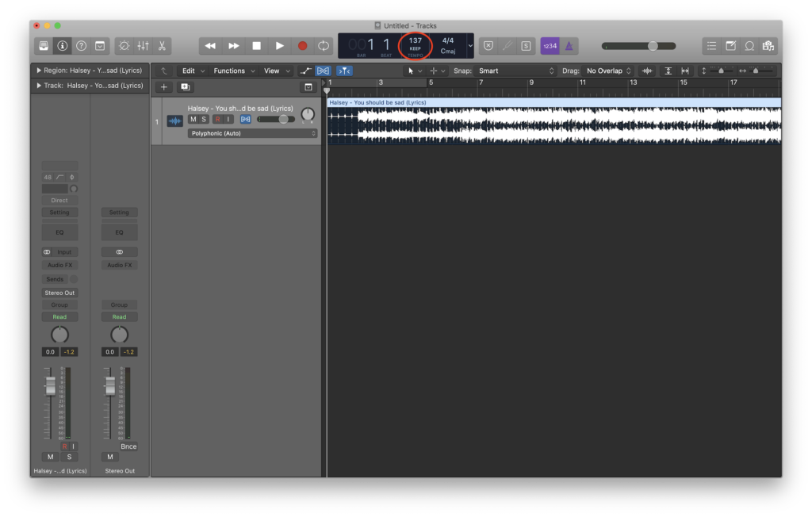812x517 pixels.
Task: Toggle Input Monitoring I on track header
Action: (x=228, y=119)
